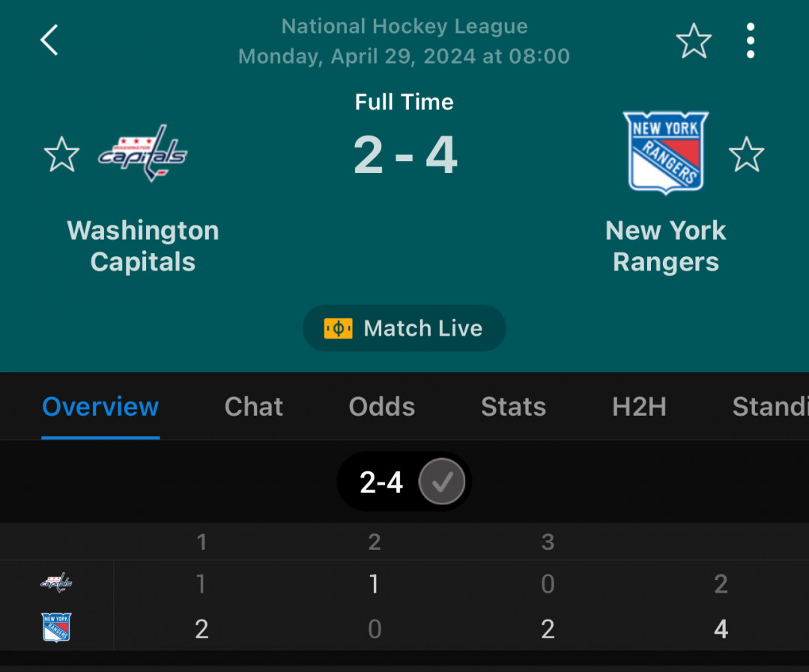Click the New York Rangers large logo
The width and height of the screenshot is (809, 672).
(666, 154)
